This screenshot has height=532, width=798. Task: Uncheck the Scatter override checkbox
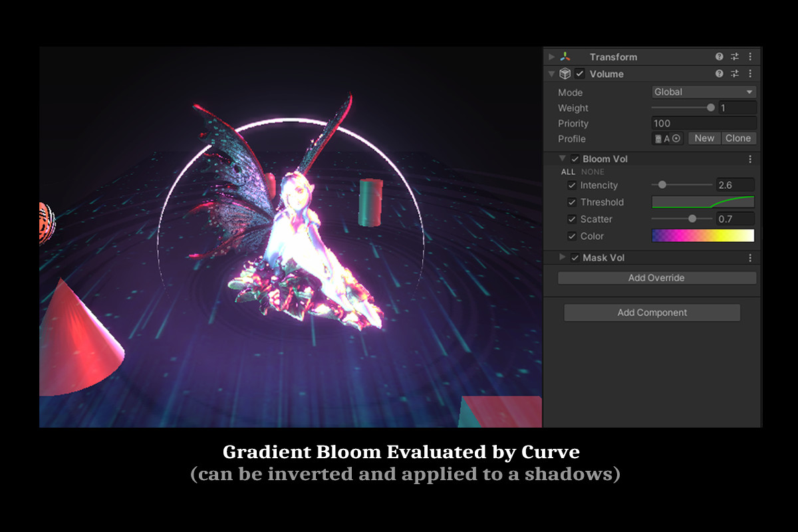click(x=572, y=219)
